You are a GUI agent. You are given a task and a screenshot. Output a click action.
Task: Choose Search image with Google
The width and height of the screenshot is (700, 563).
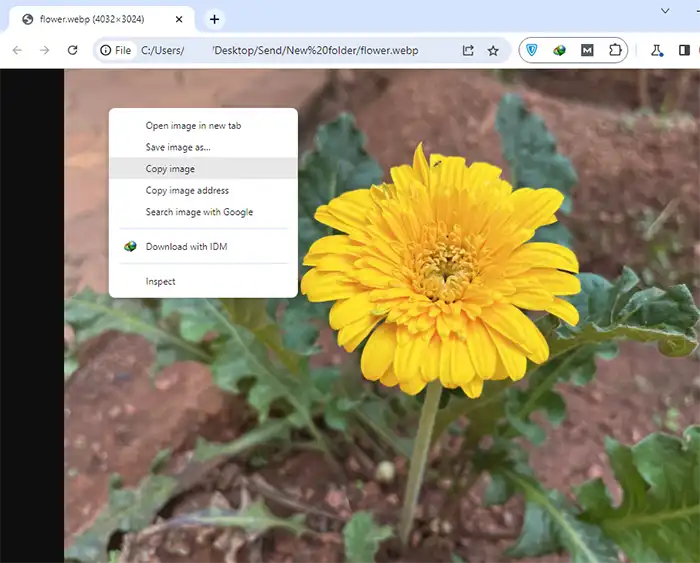[x=203, y=212]
